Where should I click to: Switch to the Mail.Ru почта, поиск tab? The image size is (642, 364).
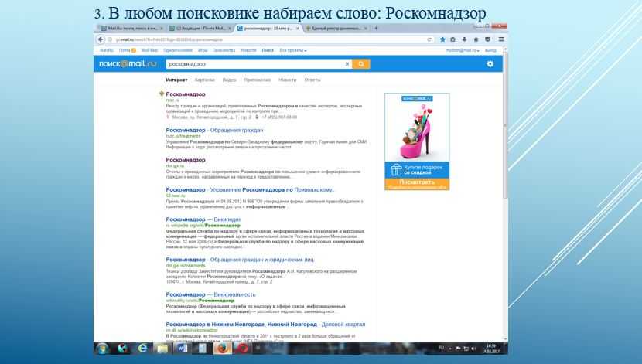[131, 29]
